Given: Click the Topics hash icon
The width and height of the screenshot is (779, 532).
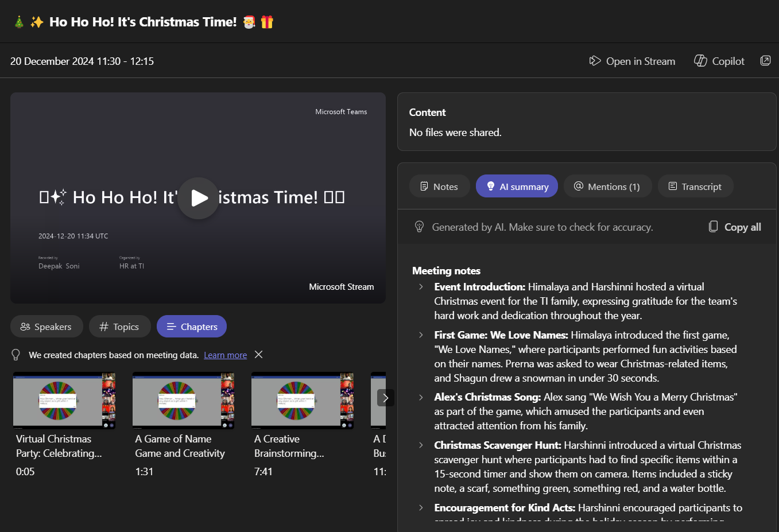Looking at the screenshot, I should tap(104, 327).
